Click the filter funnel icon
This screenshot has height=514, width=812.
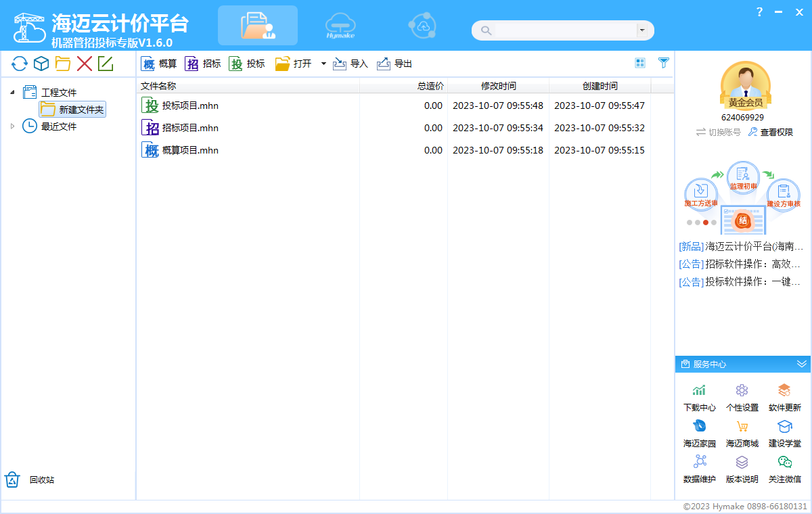(664, 63)
